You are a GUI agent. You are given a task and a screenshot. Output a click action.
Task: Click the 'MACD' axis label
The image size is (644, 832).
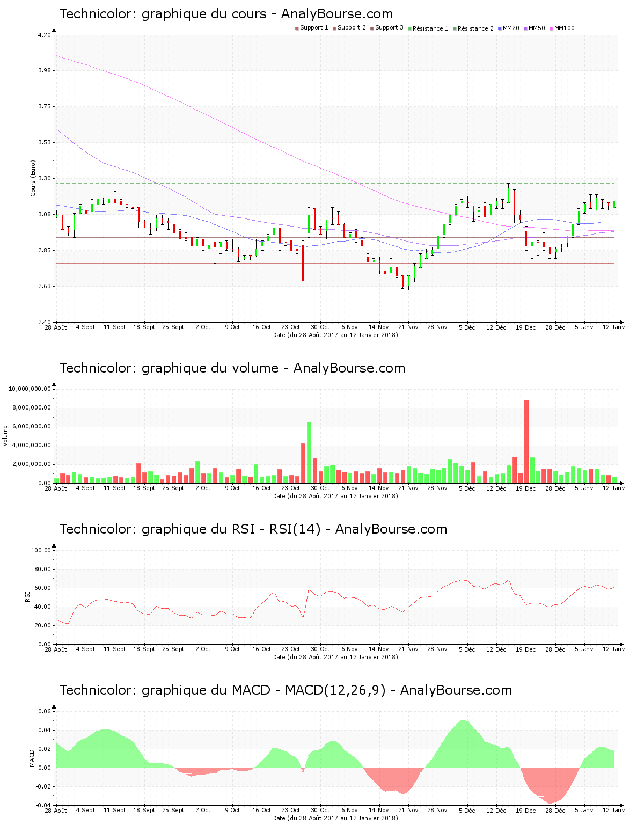coord(32,758)
